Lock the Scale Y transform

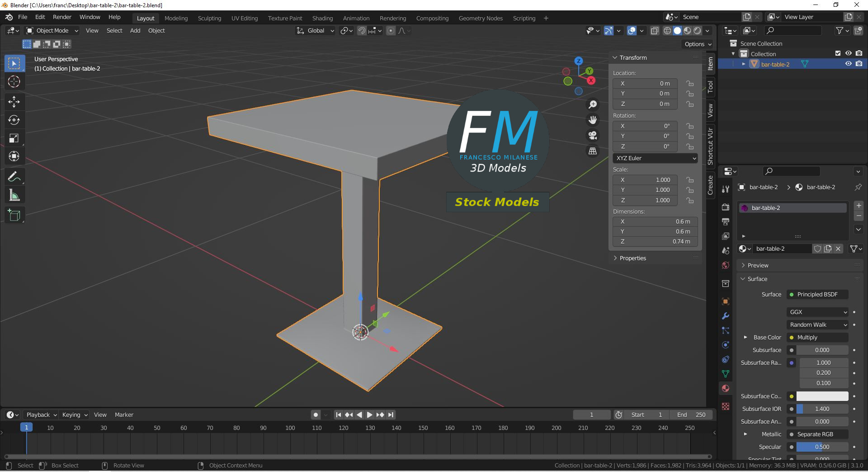click(690, 190)
